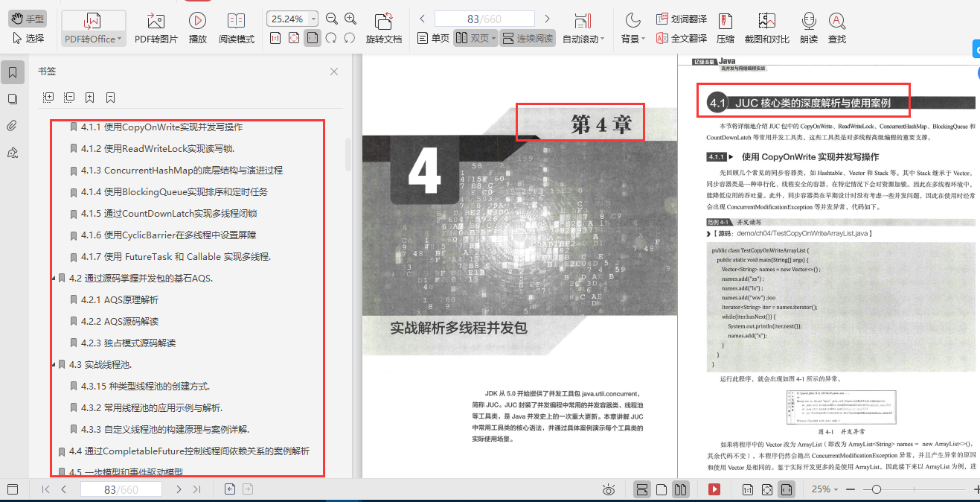Screen dimensions: 980x502
Task: Toggle continuous layout in status bar
Action: tap(641, 489)
